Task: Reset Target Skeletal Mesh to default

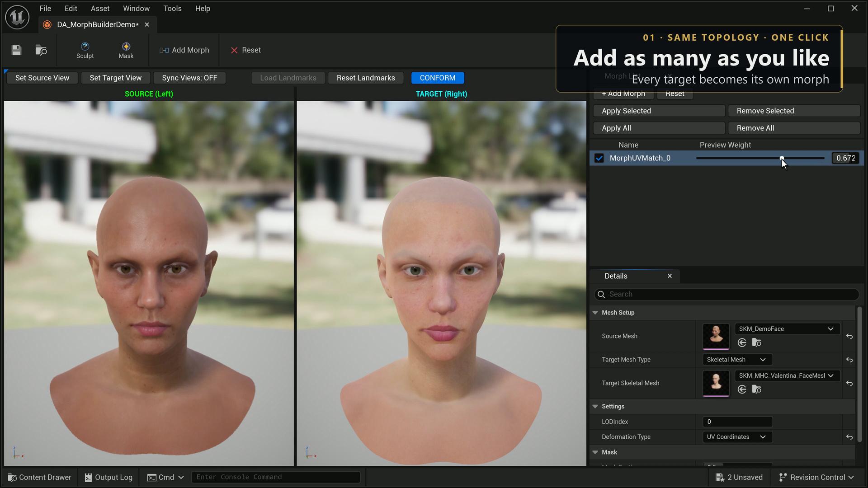Action: pos(849,383)
